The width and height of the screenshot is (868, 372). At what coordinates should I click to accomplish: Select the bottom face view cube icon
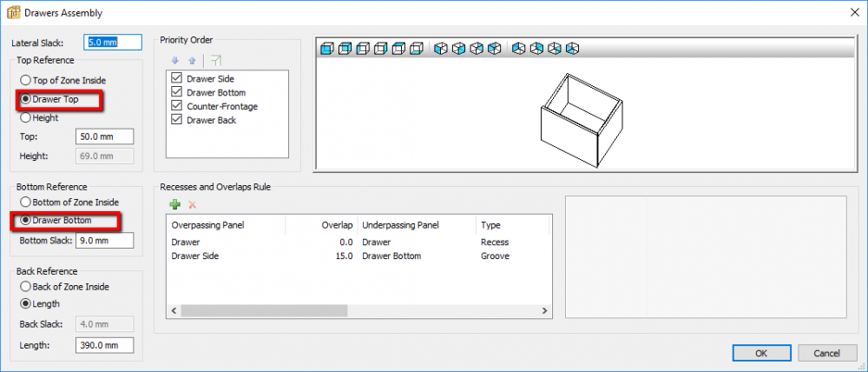coord(417,49)
